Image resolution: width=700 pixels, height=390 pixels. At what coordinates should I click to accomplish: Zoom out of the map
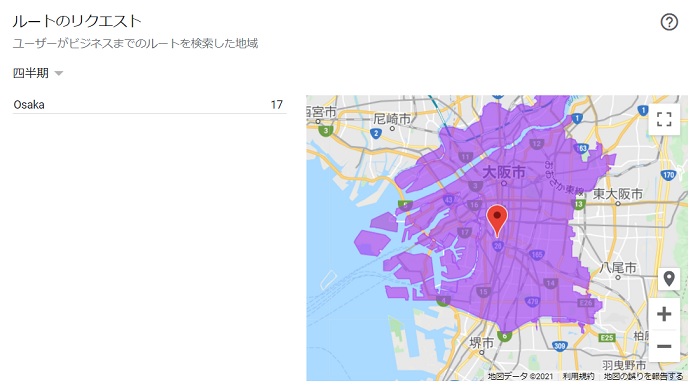click(664, 346)
